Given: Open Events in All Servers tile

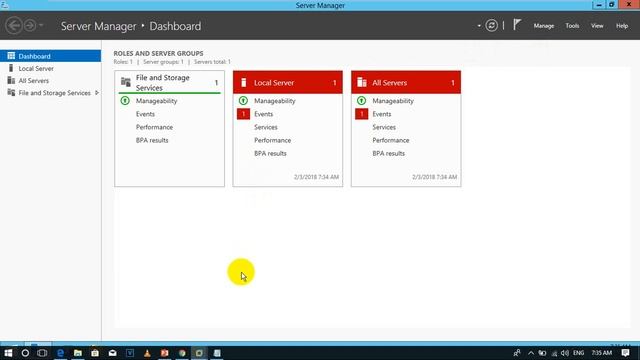Looking at the screenshot, I should click(x=382, y=114).
